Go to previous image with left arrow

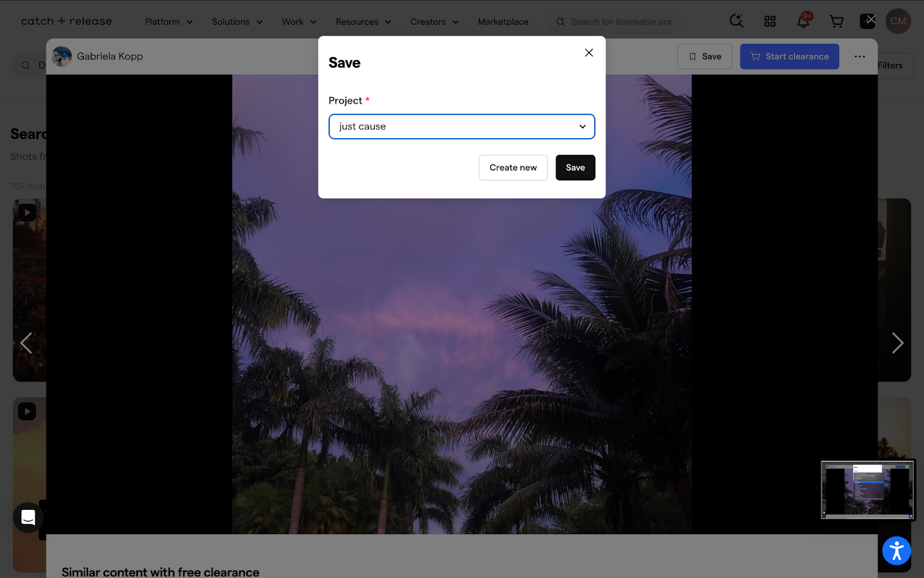(26, 343)
